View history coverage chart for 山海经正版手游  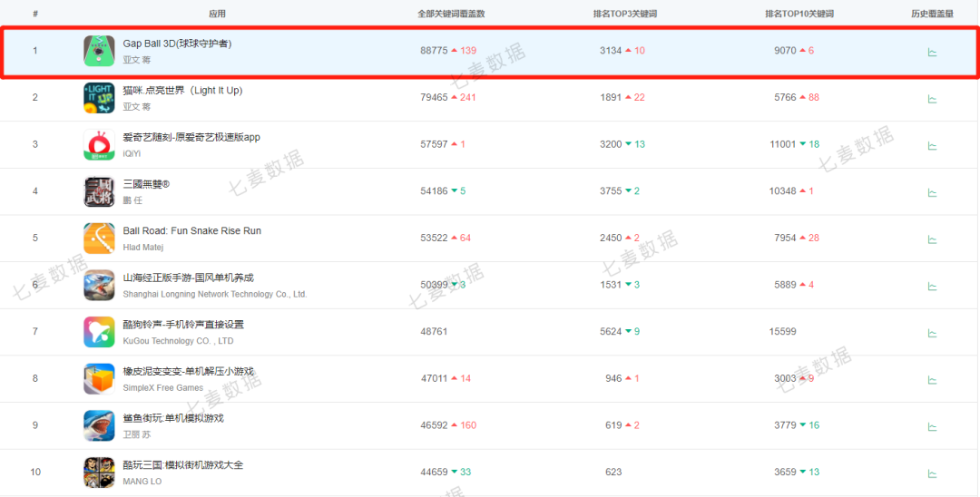(x=932, y=286)
